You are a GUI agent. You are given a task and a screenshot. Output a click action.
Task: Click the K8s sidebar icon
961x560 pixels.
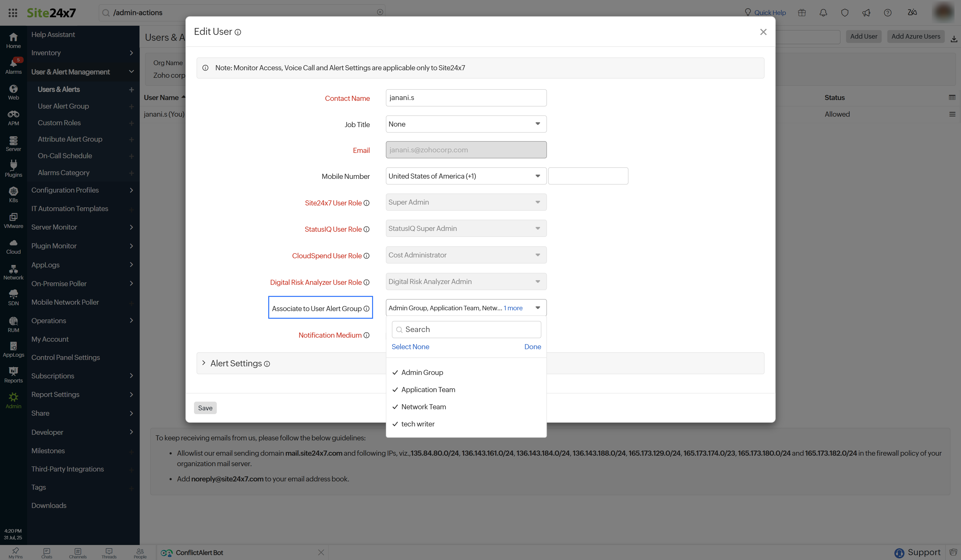pos(13,194)
